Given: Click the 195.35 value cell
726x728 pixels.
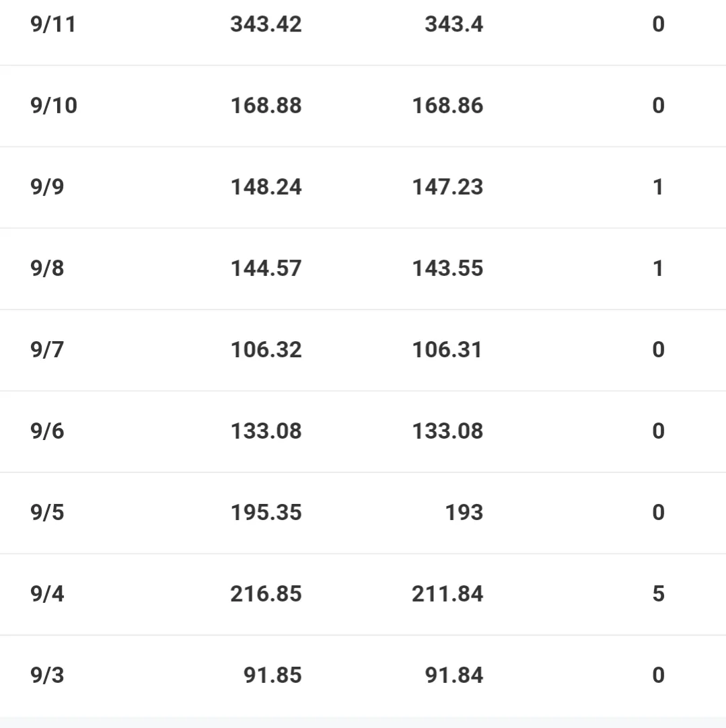Looking at the screenshot, I should point(266,513).
